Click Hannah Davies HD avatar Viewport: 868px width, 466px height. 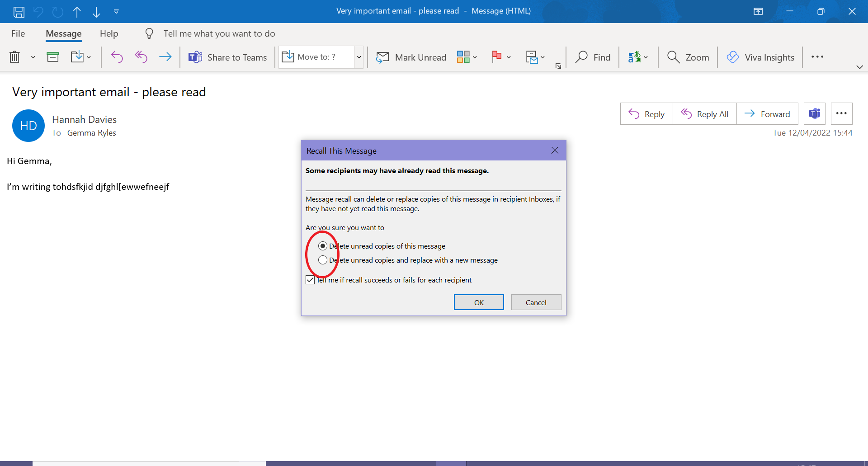28,126
